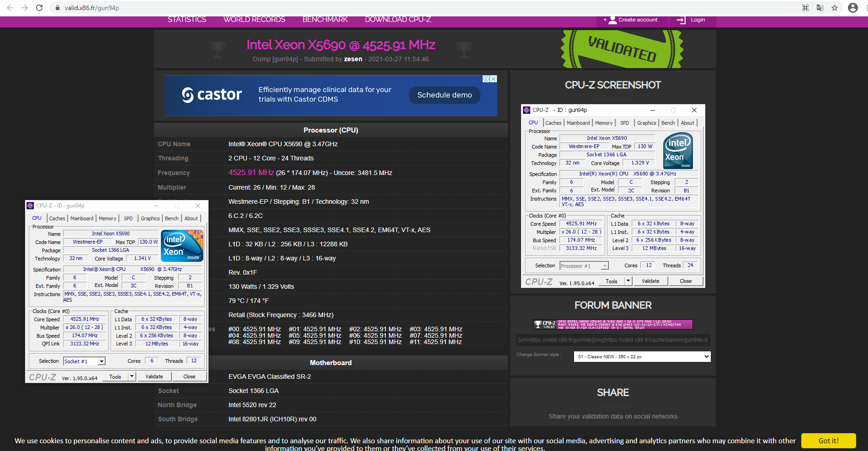Click the Validate button in the CPU-Z window
The image size is (868, 451).
[154, 377]
